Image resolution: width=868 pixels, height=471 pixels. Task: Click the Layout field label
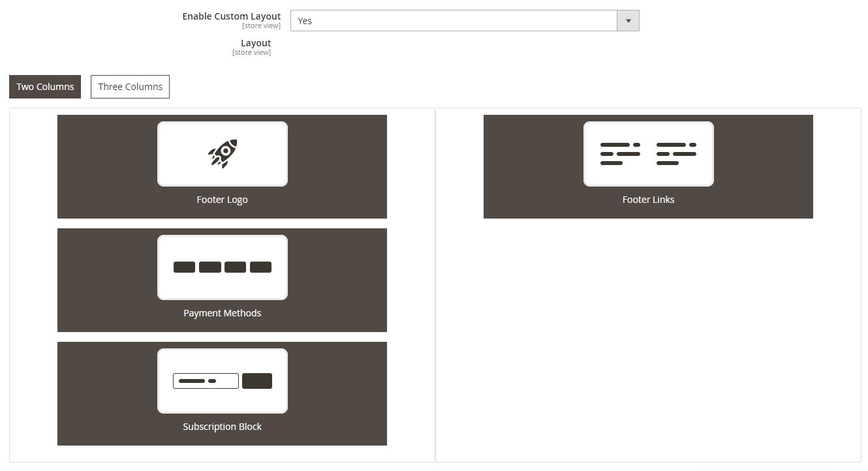coord(256,43)
